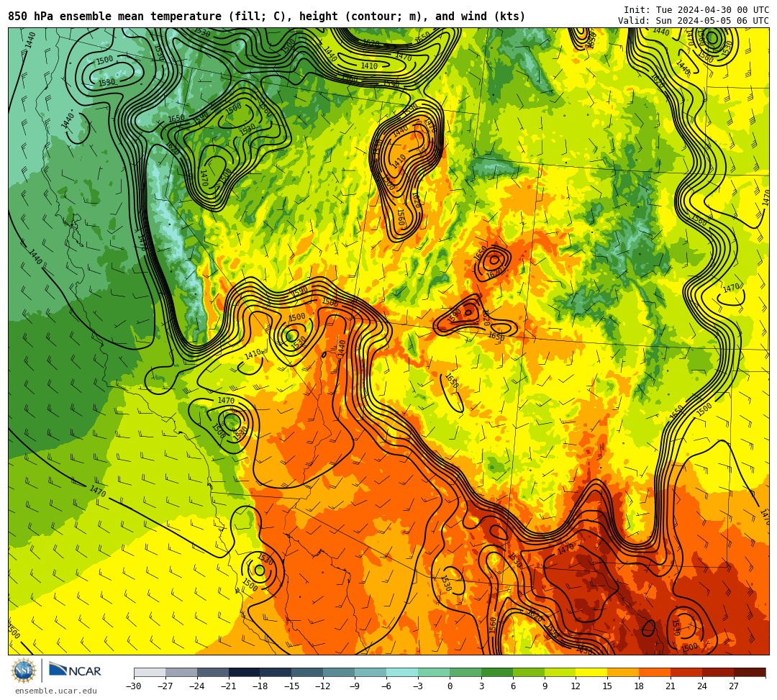Click the colorbar tick label -6
The width and height of the screenshot is (777, 700).
[x=385, y=686]
